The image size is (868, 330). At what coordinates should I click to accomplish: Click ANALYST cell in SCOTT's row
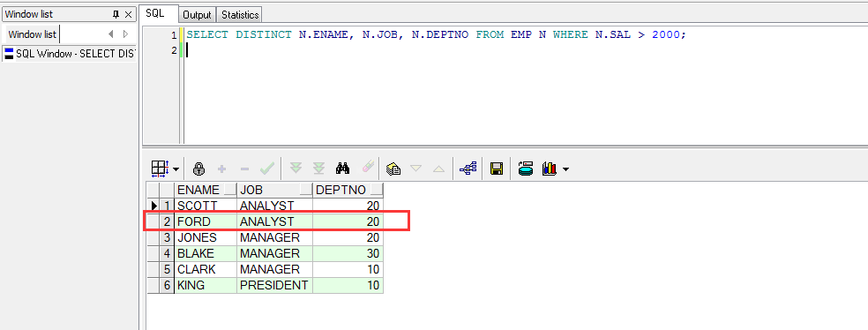coord(275,206)
